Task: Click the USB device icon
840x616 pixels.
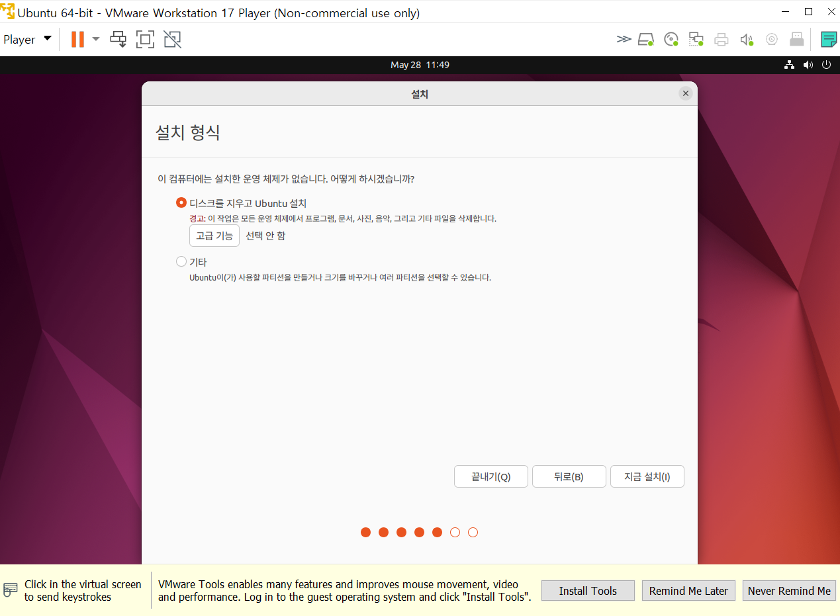Action: [797, 39]
